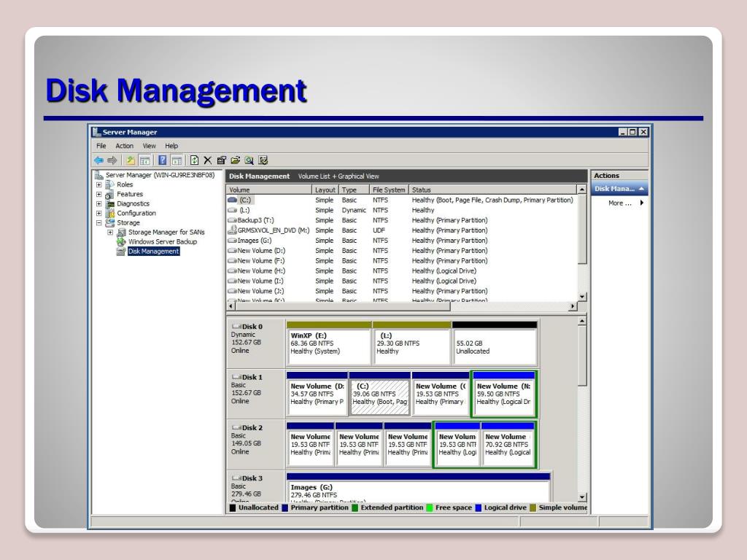
Task: Click the Features node icon
Action: (x=109, y=194)
